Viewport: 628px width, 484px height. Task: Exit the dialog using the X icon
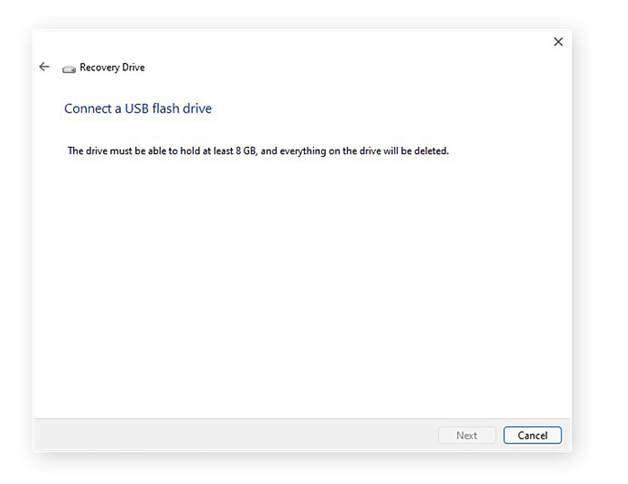pos(558,42)
